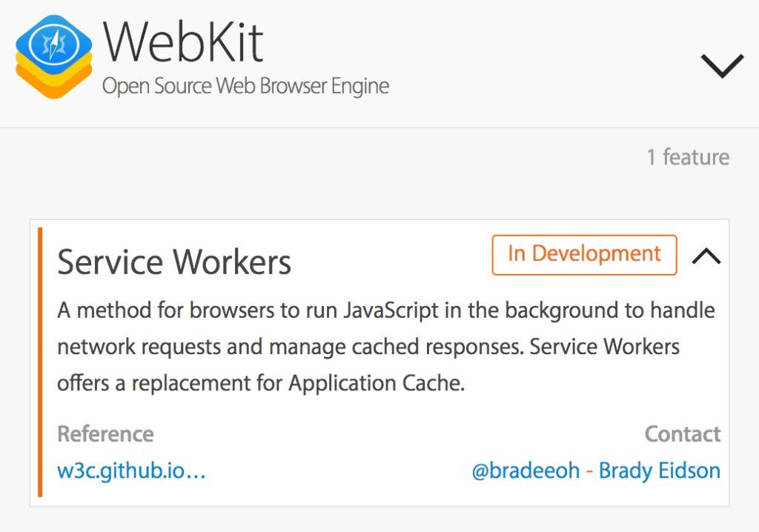Open the header menu down chevron
The height and width of the screenshot is (532, 759).
[x=722, y=66]
